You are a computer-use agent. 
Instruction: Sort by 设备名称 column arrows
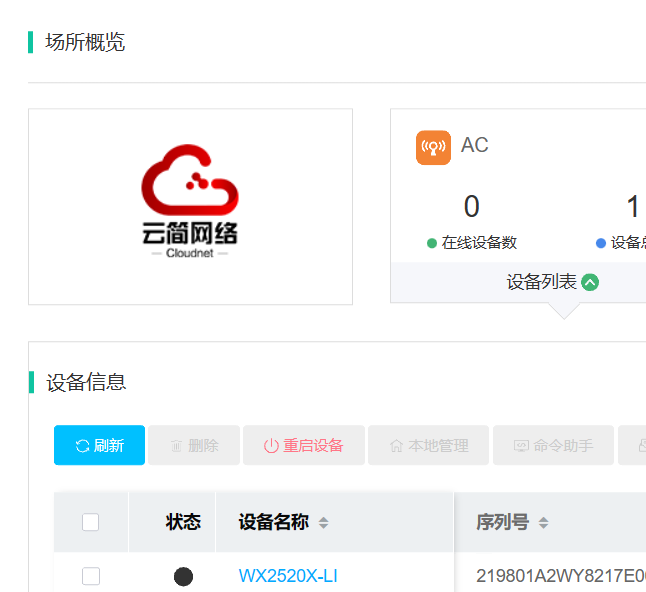click(323, 523)
